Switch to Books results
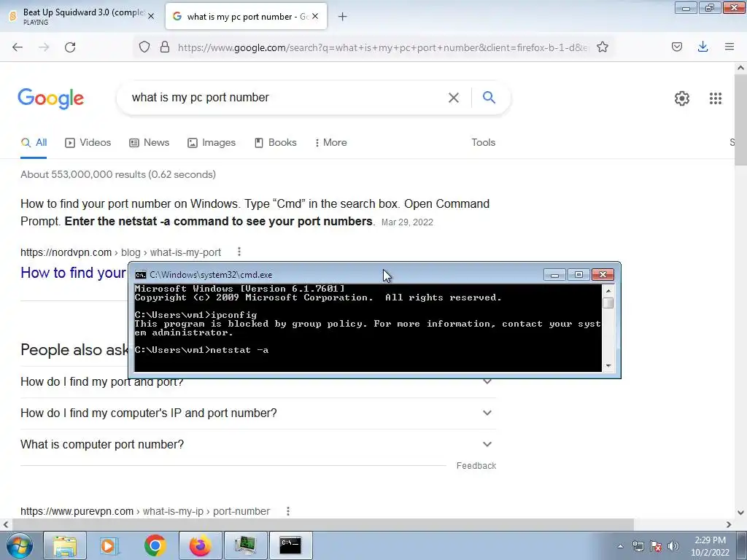The height and width of the screenshot is (560, 747). pos(276,142)
